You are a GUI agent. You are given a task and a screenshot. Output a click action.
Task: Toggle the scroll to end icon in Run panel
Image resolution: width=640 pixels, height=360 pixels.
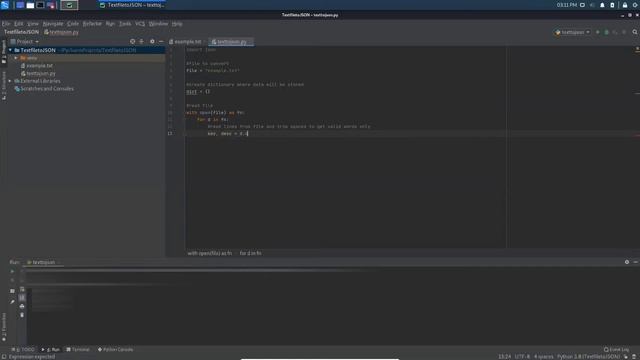coord(22,298)
